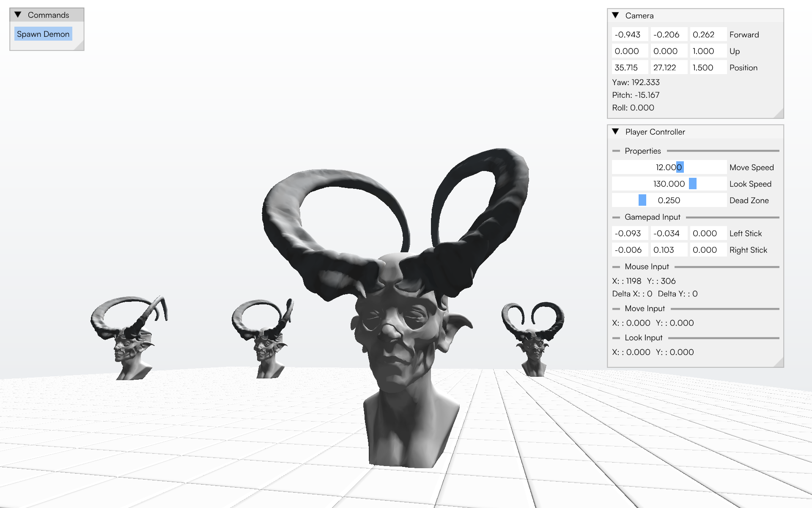This screenshot has width=812, height=508.
Task: Click the Right Stick label
Action: pos(748,250)
